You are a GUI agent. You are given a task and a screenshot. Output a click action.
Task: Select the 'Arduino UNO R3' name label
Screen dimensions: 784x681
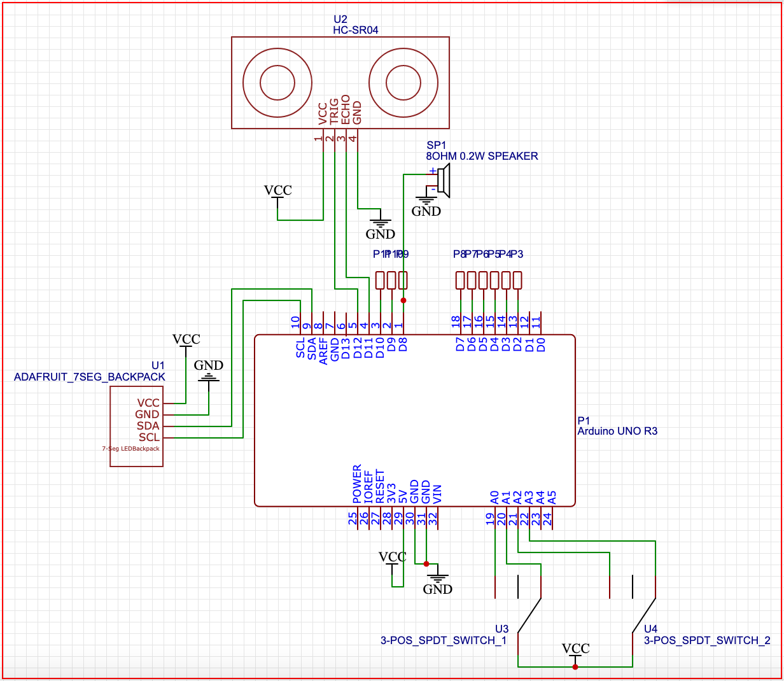pyautogui.click(x=617, y=431)
